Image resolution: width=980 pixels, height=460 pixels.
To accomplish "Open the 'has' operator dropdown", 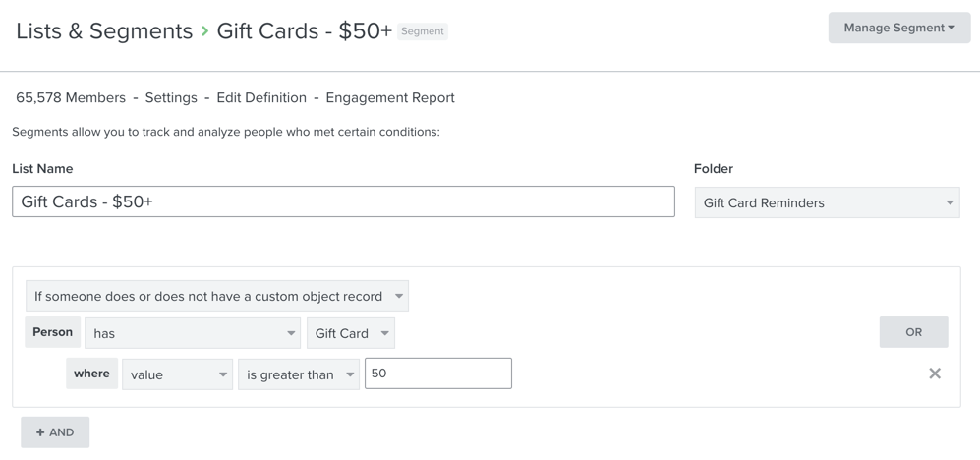I will [193, 333].
